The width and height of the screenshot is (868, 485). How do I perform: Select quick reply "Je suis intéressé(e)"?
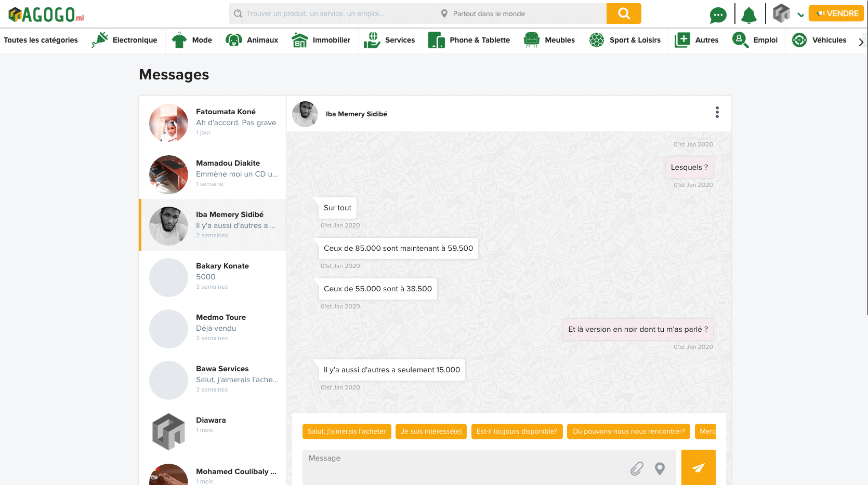point(431,432)
